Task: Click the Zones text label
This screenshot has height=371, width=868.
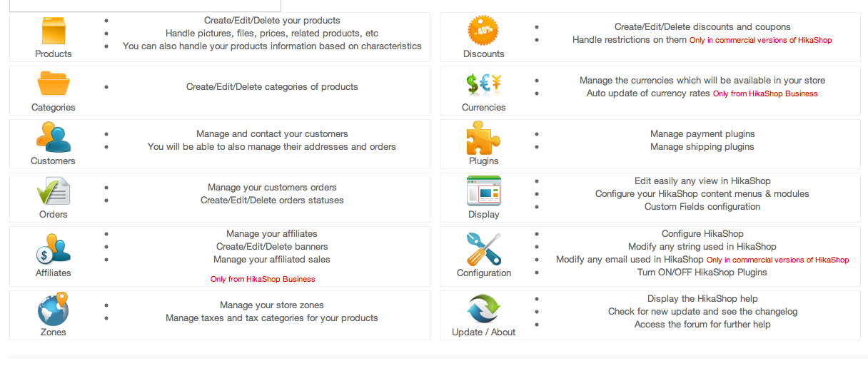Action: [54, 332]
